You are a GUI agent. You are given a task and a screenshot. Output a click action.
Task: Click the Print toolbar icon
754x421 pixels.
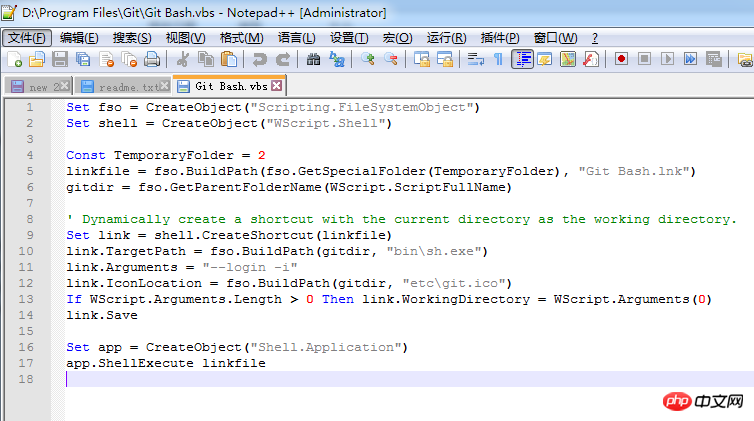(x=152, y=60)
